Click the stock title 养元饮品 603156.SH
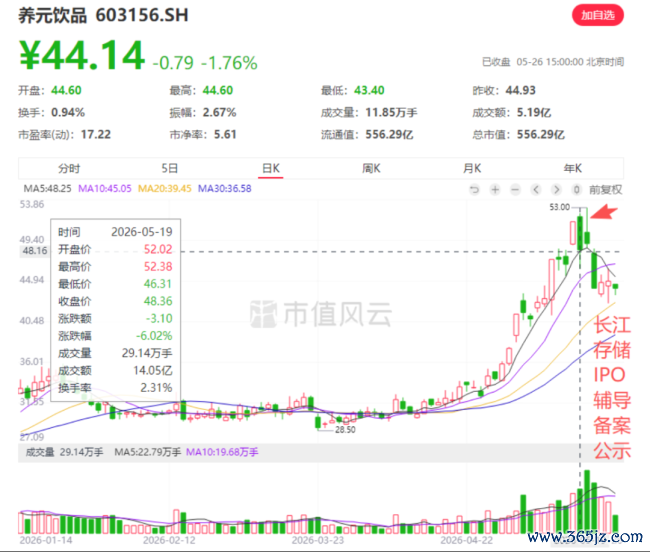This screenshot has height=552, width=650. pos(103,15)
